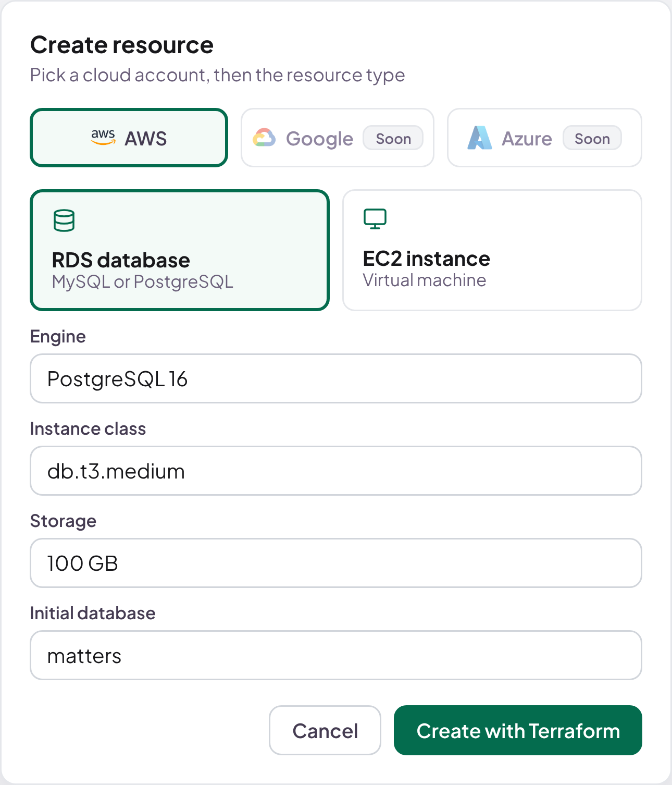Screen dimensions: 672x785
Task: Select the EC2 instance resource card
Action: [492, 250]
